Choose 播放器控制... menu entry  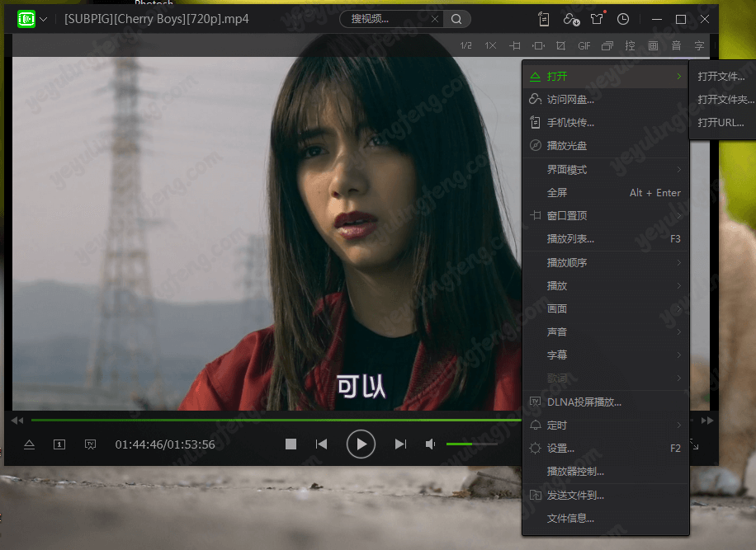coord(606,472)
